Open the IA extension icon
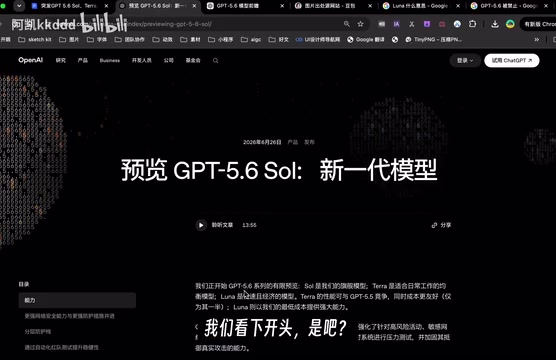Image resolution: width=556 pixels, height=360 pixels. [396, 24]
